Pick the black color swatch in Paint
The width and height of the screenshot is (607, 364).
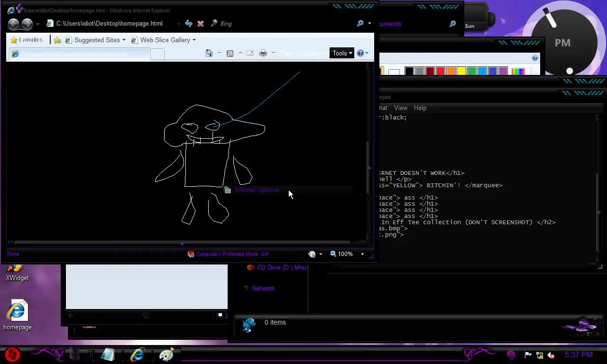coord(409,72)
